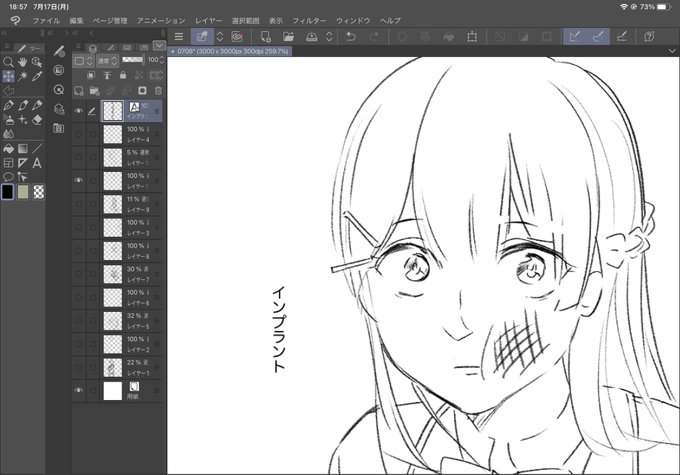The height and width of the screenshot is (475, 680).
Task: Select the Figure line tool
Action: 37,149
